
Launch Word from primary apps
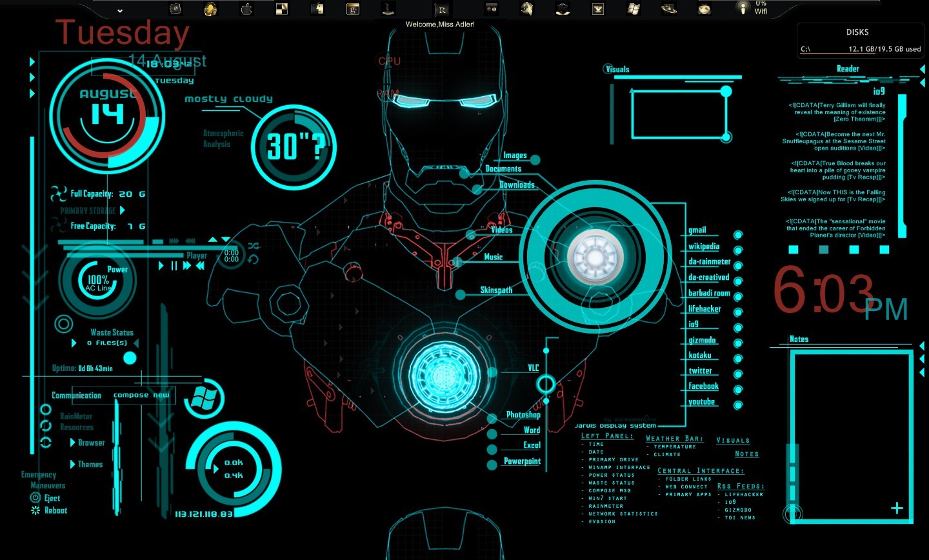coord(532,430)
